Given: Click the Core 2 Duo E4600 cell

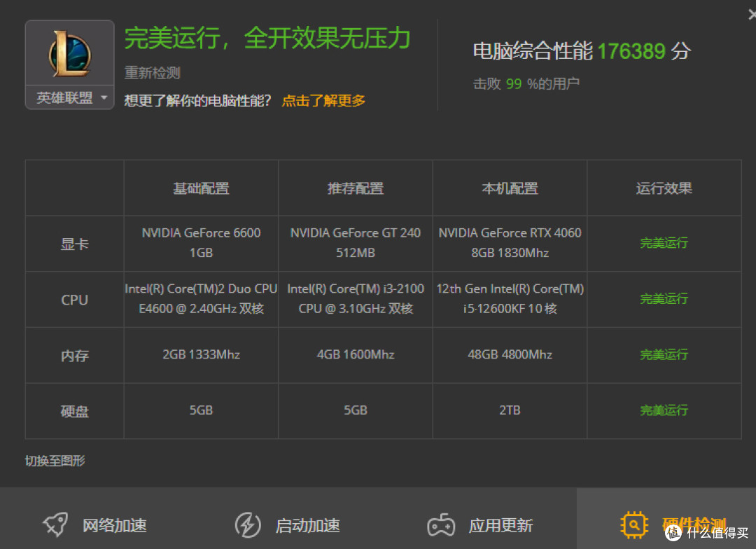Looking at the screenshot, I should pyautogui.click(x=201, y=298).
